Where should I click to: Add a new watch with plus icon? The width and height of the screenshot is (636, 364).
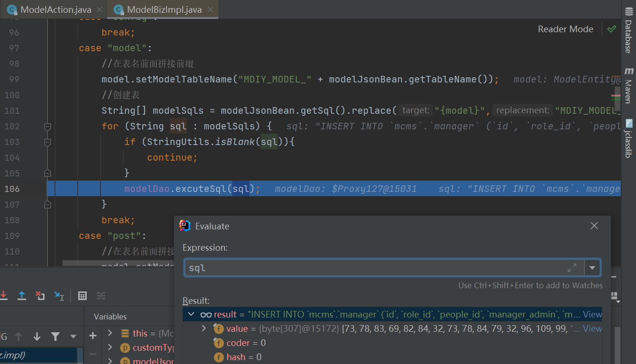(x=93, y=336)
